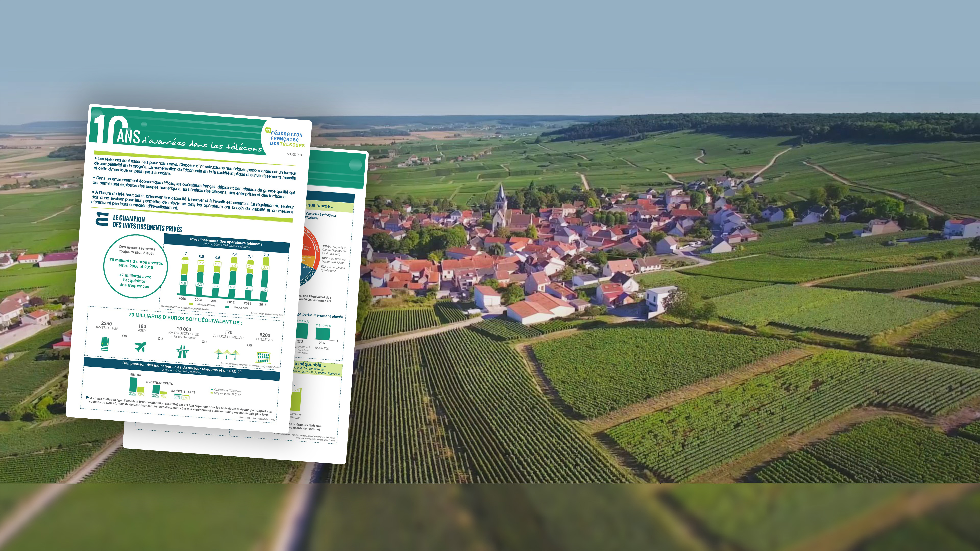Click the 'Dans un environnement économique difficile' paragraph
Screen dimensions: 980x551
pyautogui.click(x=194, y=187)
